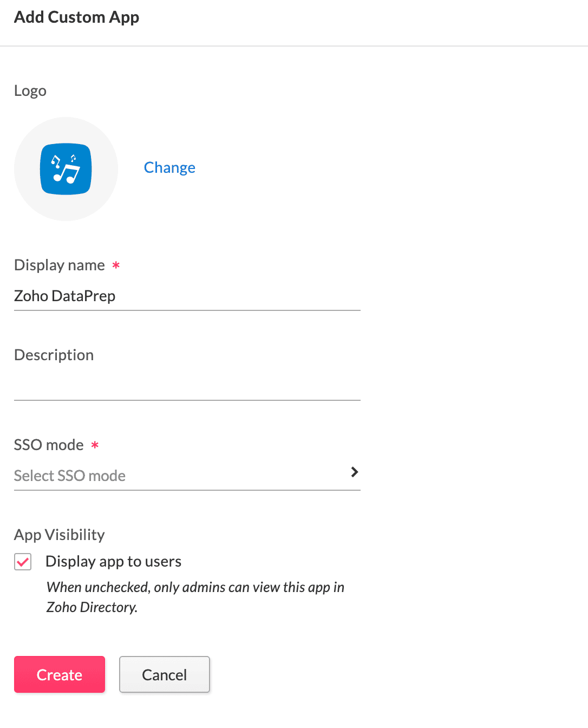
Task: Click the italic admins-only visibility hint text
Action: [x=195, y=597]
